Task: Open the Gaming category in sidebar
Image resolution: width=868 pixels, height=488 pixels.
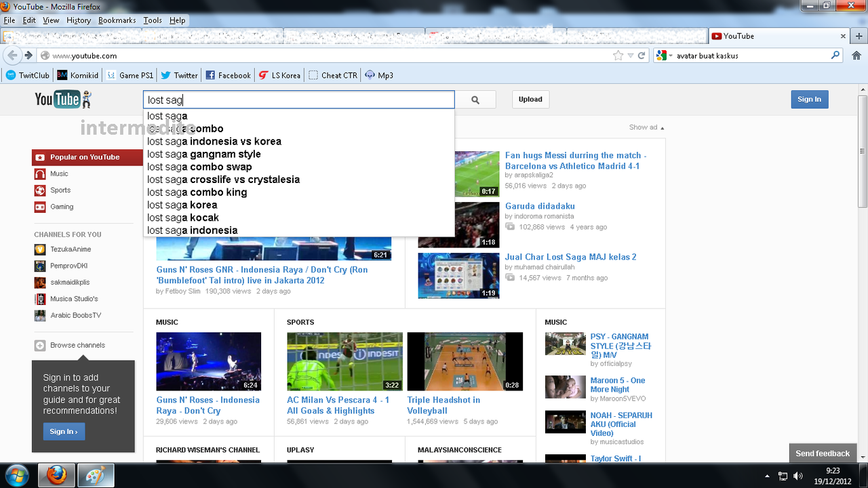Action: [61, 207]
